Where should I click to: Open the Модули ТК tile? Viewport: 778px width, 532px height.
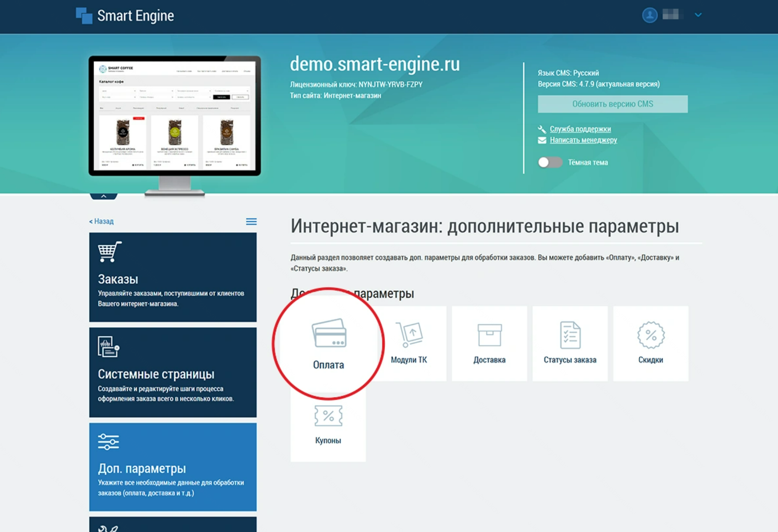click(409, 343)
